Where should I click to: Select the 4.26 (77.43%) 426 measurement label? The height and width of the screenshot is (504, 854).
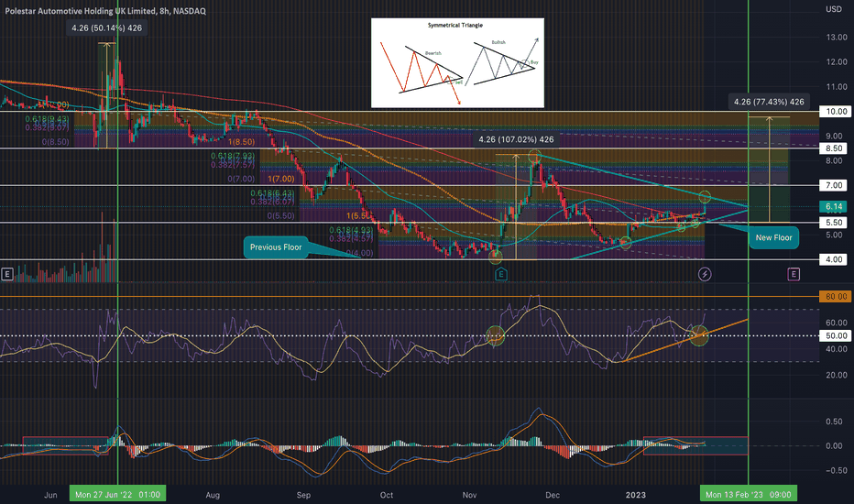769,102
